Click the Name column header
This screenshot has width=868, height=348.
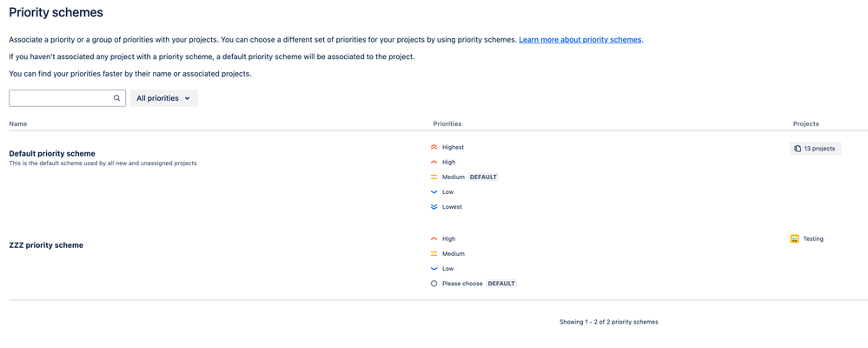pyautogui.click(x=18, y=124)
